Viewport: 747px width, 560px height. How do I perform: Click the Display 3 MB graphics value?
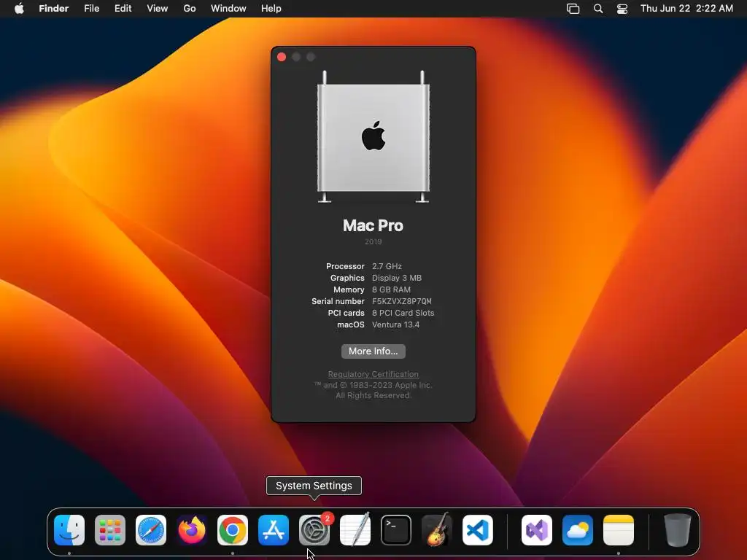click(397, 278)
